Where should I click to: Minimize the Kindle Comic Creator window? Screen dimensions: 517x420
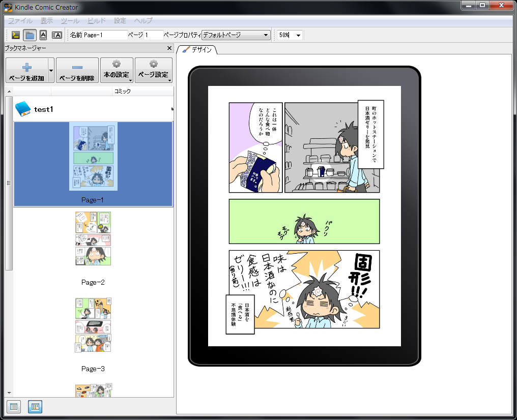468,6
